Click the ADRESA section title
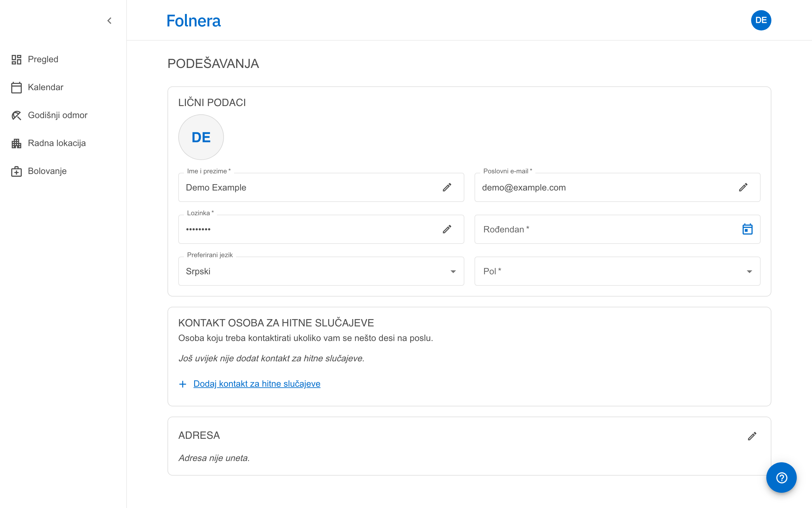812x508 pixels. 199,435
